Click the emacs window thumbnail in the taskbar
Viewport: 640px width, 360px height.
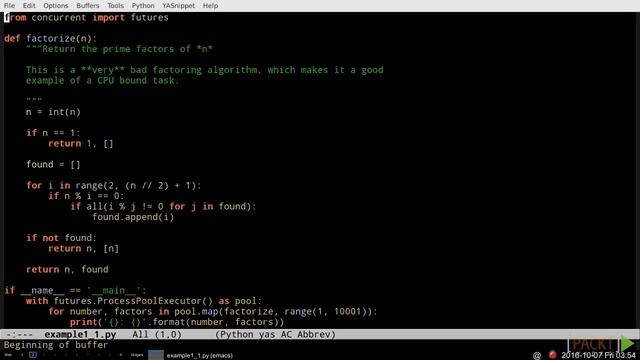tap(156, 355)
